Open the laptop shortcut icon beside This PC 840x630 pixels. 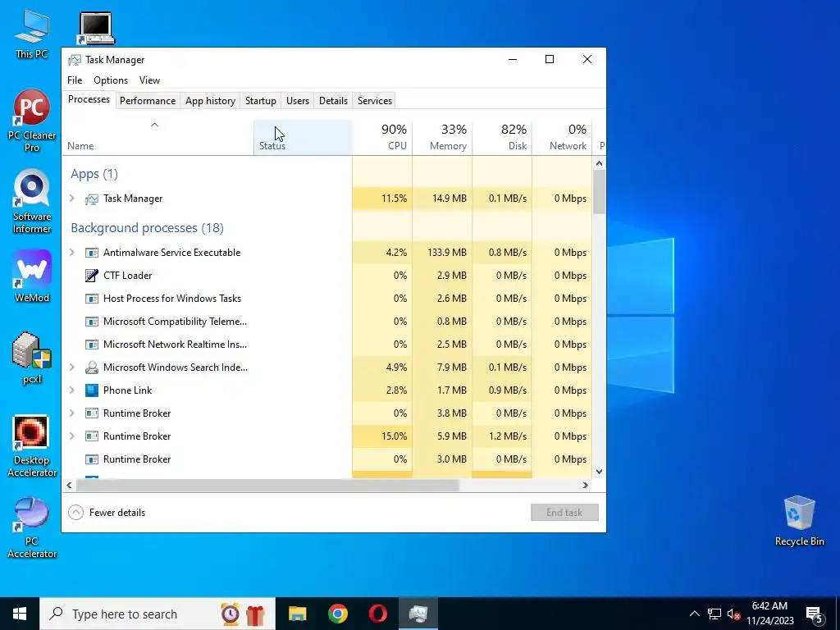pyautogui.click(x=97, y=28)
